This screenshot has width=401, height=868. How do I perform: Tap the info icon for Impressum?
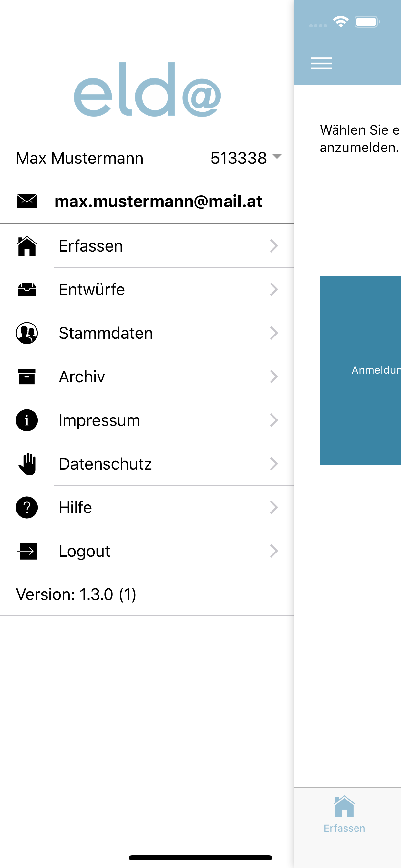point(27,420)
